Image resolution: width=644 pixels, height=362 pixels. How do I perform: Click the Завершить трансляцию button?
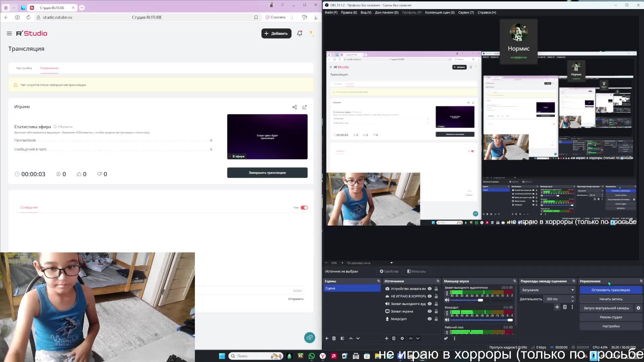(x=267, y=173)
